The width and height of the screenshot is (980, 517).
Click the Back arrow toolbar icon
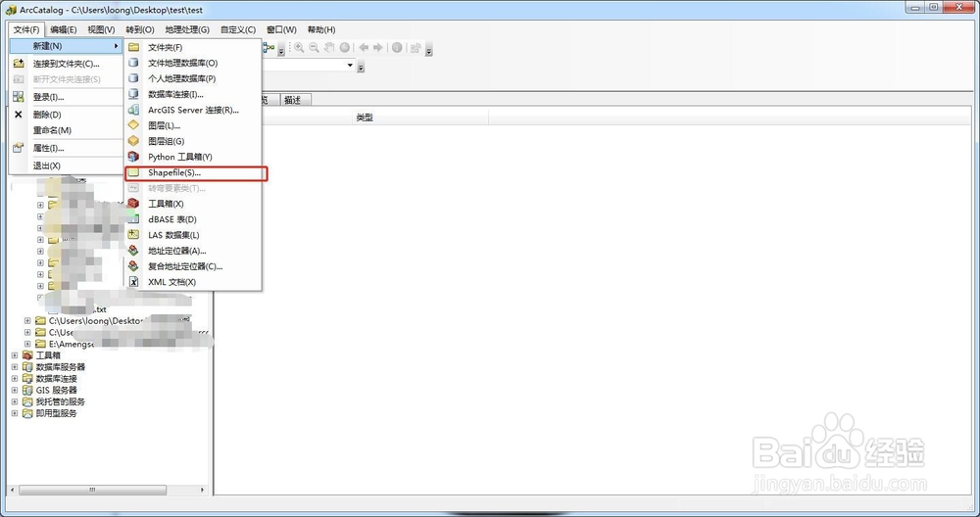(x=364, y=47)
